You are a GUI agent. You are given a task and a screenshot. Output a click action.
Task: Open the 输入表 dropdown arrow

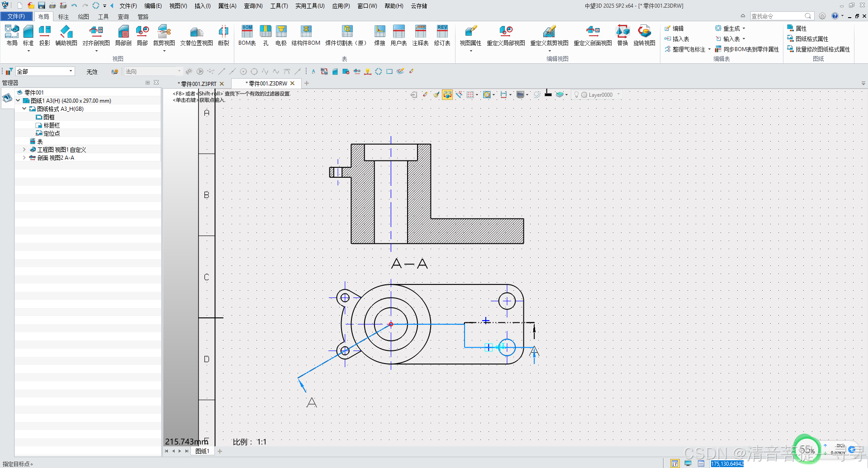click(744, 39)
